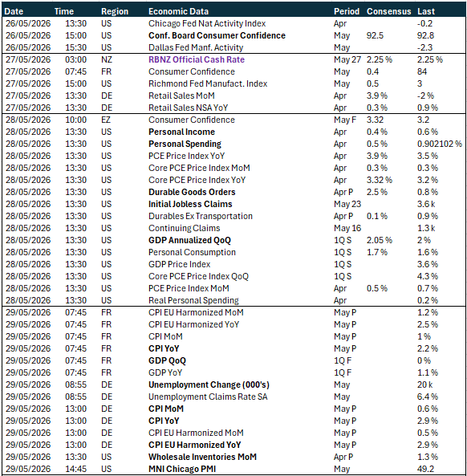Select the GDP Annualized QoQ row label

tap(189, 240)
